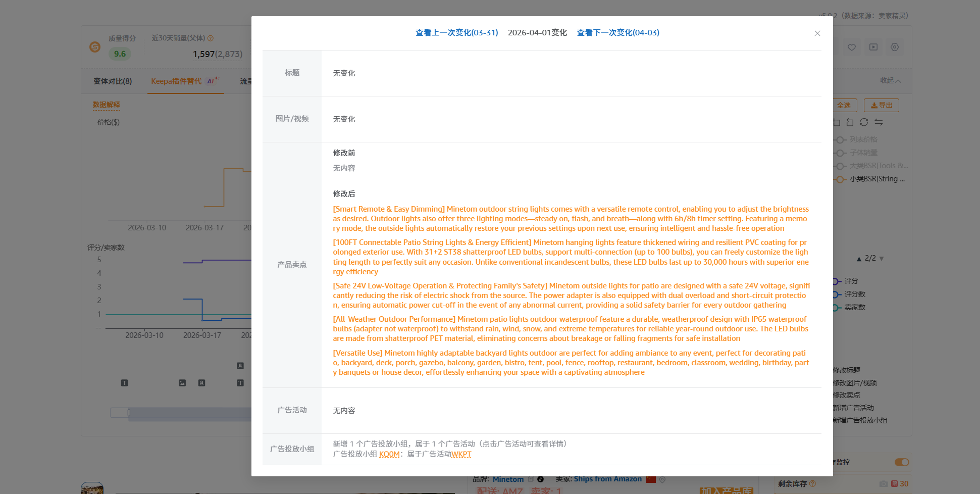Viewport: 980px width, 494px height.
Task: Collapse the panel with 收起
Action: (890, 81)
